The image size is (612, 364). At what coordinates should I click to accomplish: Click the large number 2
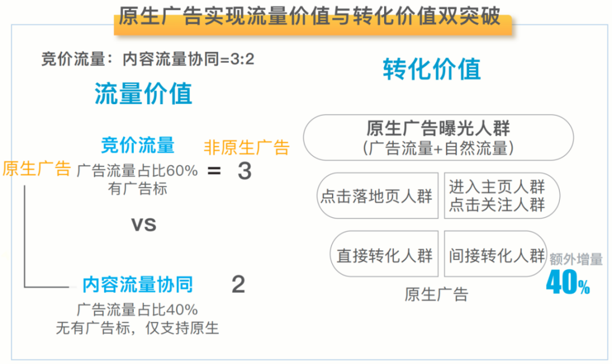pyautogui.click(x=239, y=284)
